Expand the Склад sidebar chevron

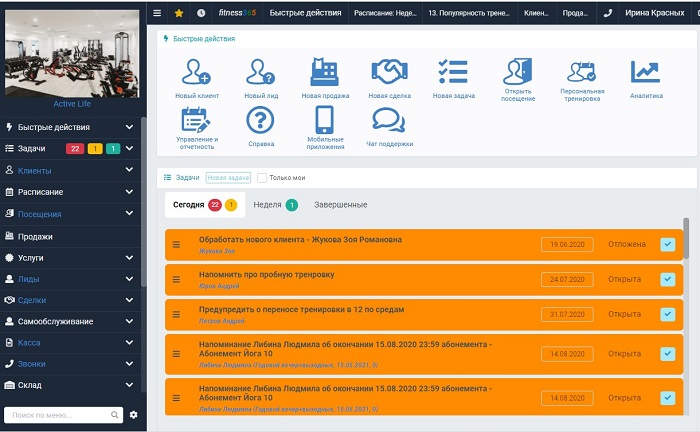tap(129, 385)
